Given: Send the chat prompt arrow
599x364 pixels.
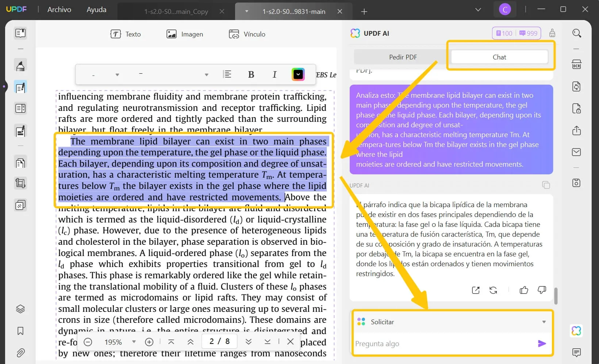Looking at the screenshot, I should [542, 343].
